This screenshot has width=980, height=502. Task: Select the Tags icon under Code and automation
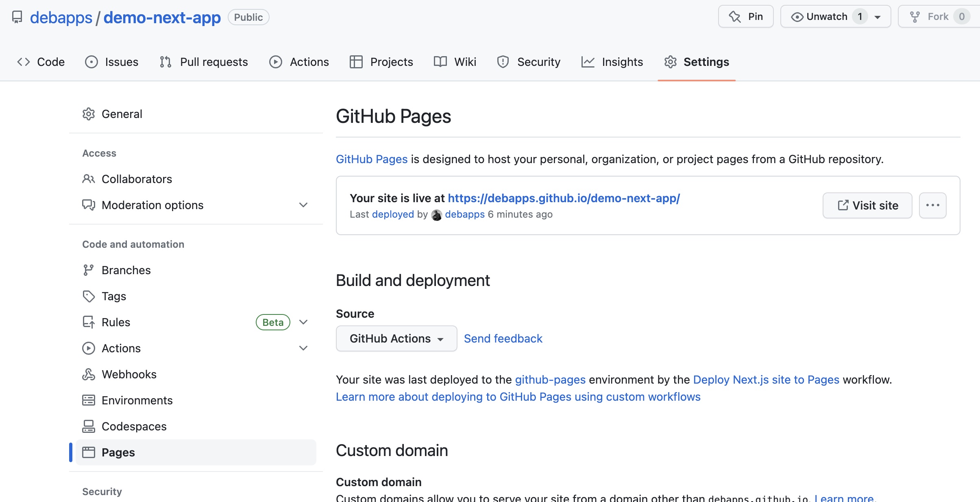tap(89, 296)
